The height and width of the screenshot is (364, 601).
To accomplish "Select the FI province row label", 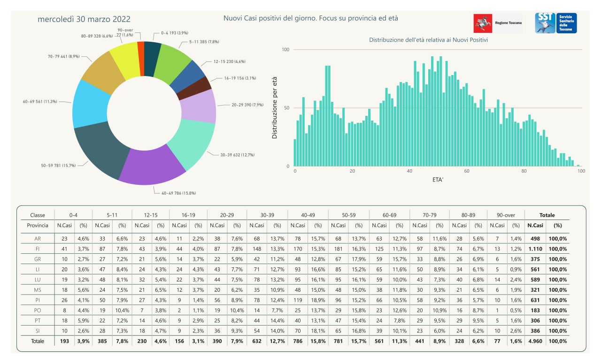I will [x=37, y=249].
